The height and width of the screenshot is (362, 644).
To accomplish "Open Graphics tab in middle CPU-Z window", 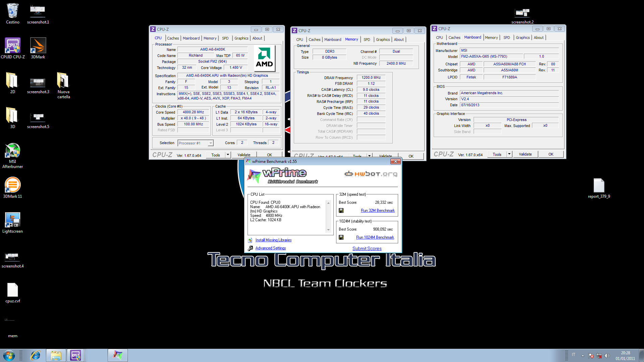I will coord(383,40).
